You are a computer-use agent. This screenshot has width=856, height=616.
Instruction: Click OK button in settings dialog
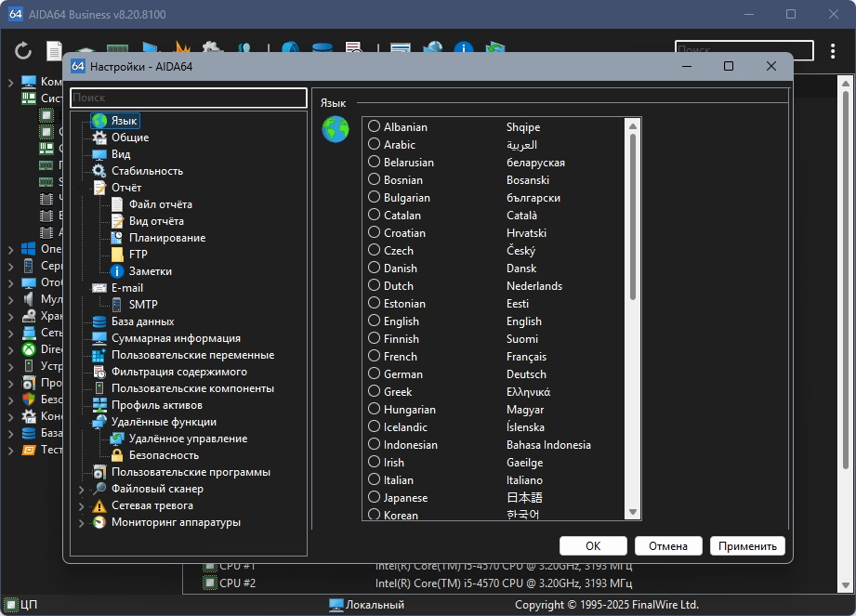[593, 545]
